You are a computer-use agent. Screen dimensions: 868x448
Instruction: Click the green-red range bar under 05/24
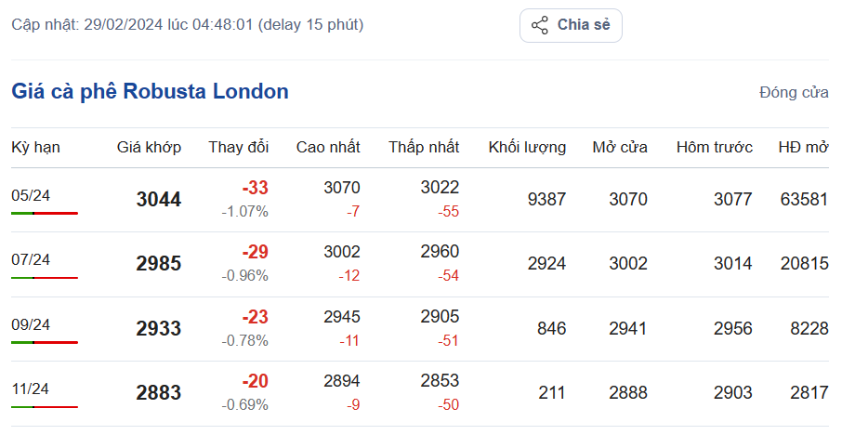pos(45,213)
